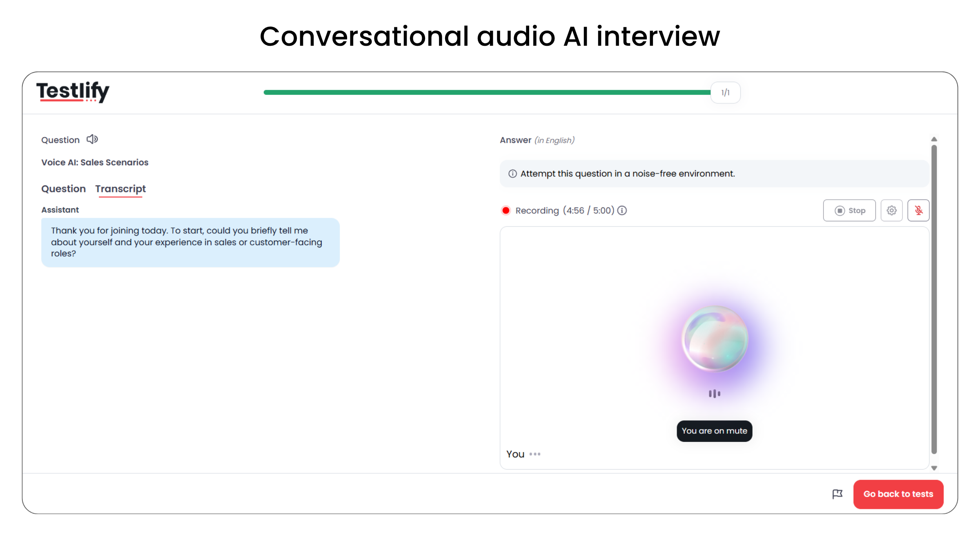Click the audio waveform bars under orb
980x535 pixels.
tap(715, 394)
